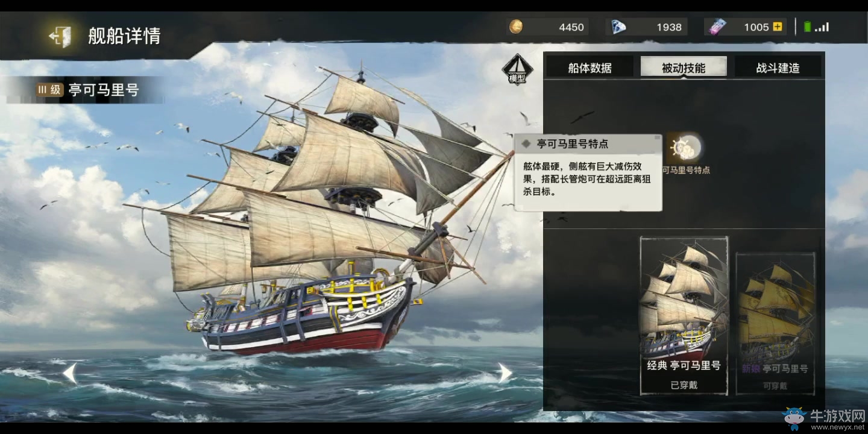Tap the III 级 ship level badge
This screenshot has width=868, height=434.
click(50, 90)
